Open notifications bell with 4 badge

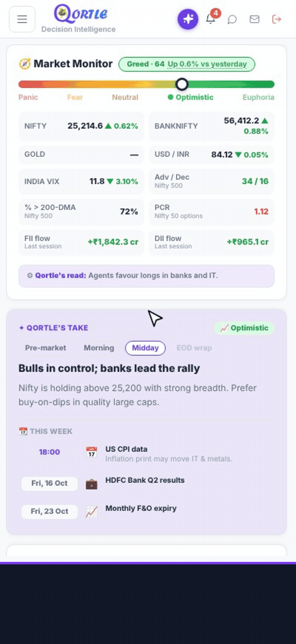(x=211, y=19)
